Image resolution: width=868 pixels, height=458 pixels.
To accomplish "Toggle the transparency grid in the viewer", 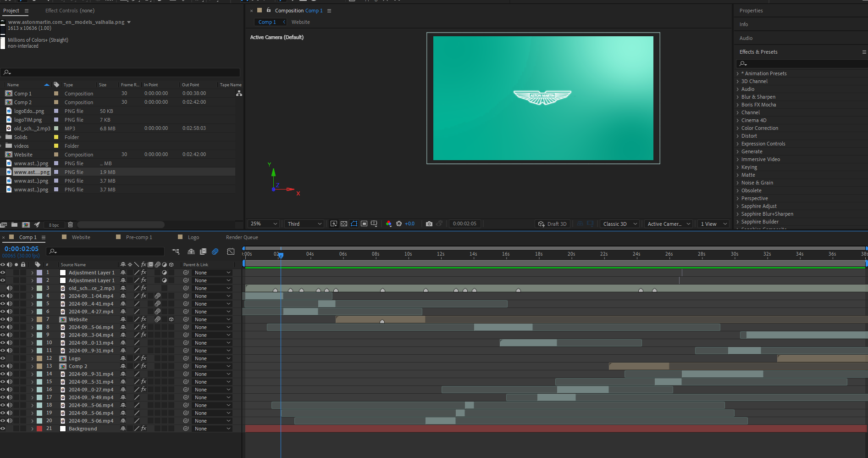I will click(344, 224).
